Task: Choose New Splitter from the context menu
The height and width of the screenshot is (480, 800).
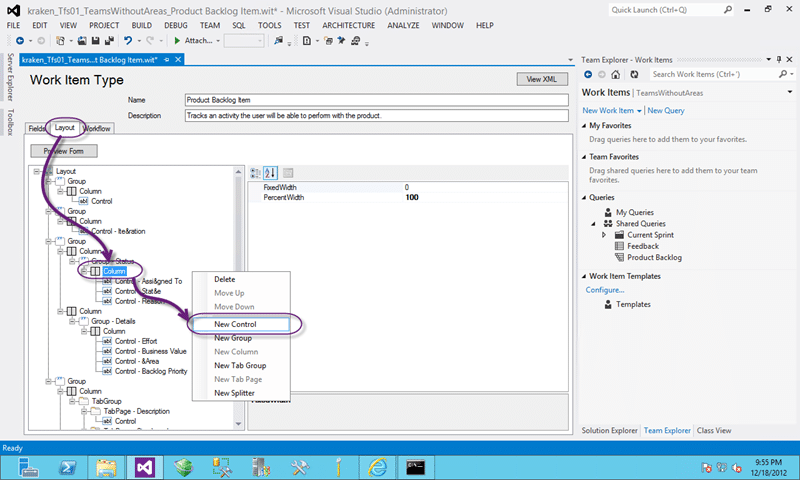Action: (x=241, y=393)
